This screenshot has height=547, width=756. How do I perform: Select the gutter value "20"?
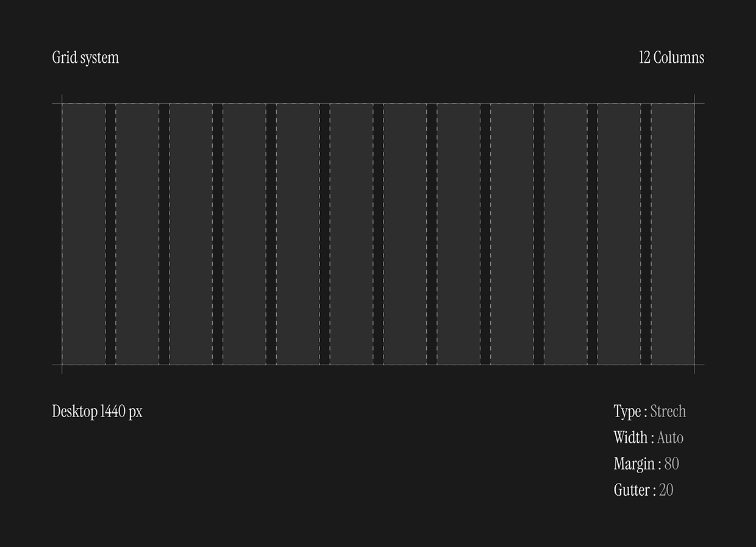tap(666, 490)
